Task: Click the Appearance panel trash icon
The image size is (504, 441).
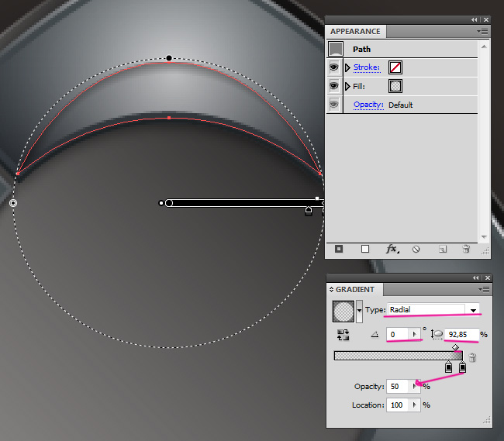Action: (466, 249)
